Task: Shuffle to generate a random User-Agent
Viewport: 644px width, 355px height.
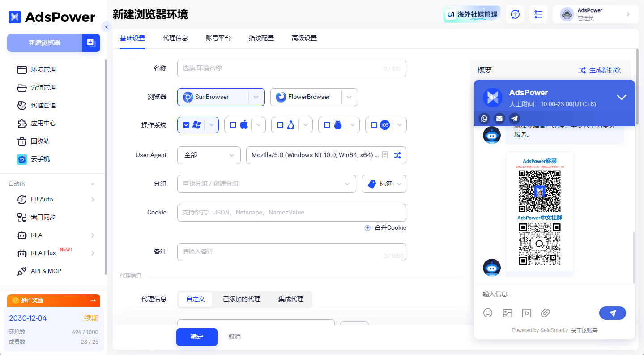Action: click(x=397, y=155)
